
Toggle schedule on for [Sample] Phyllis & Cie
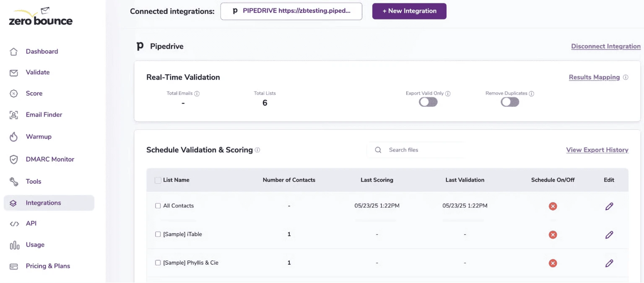click(x=553, y=263)
